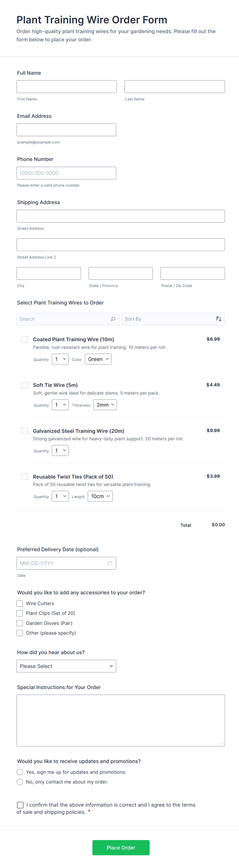The height and width of the screenshot is (868, 239).
Task: Click the search magnifier icon
Action: [x=113, y=319]
